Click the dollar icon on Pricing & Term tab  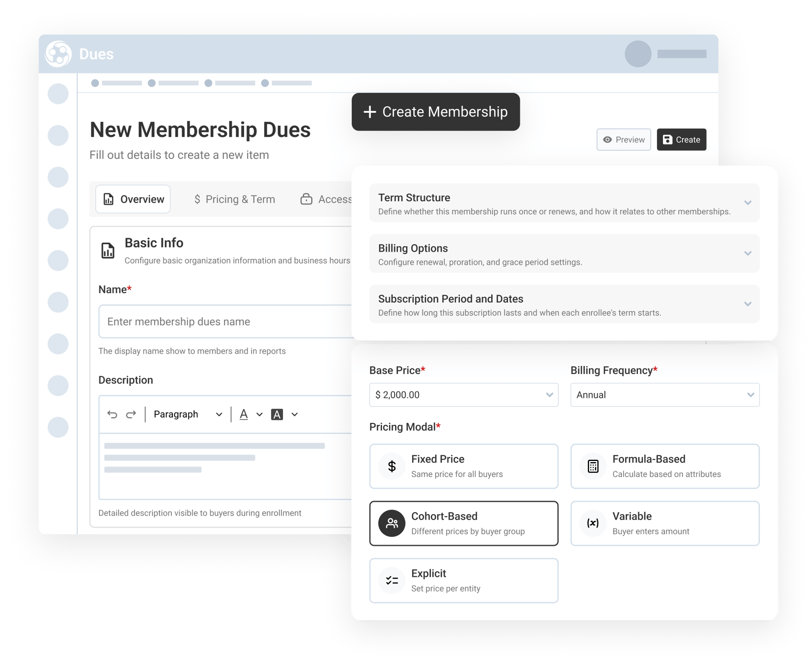click(x=197, y=199)
